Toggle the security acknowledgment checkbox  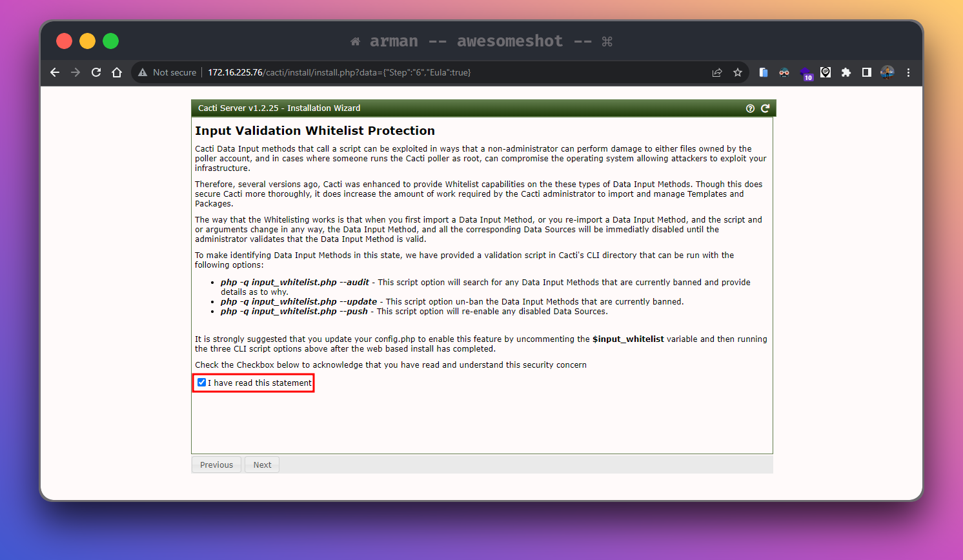click(x=201, y=382)
